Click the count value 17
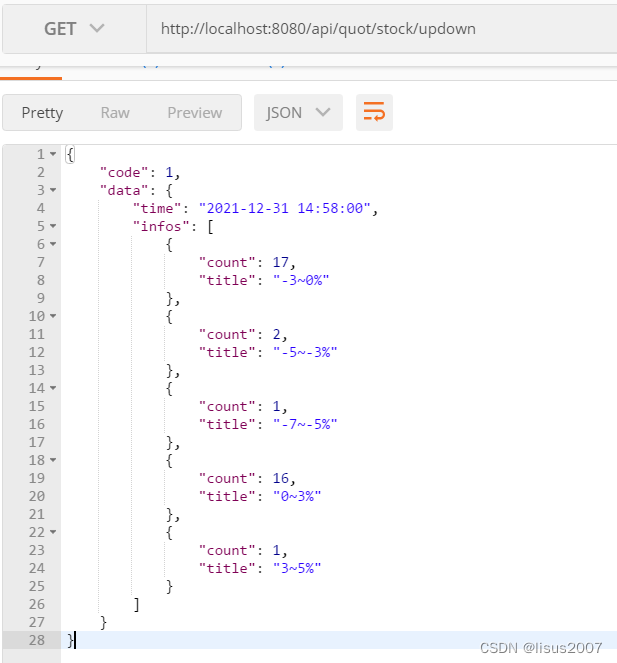 [x=280, y=262]
